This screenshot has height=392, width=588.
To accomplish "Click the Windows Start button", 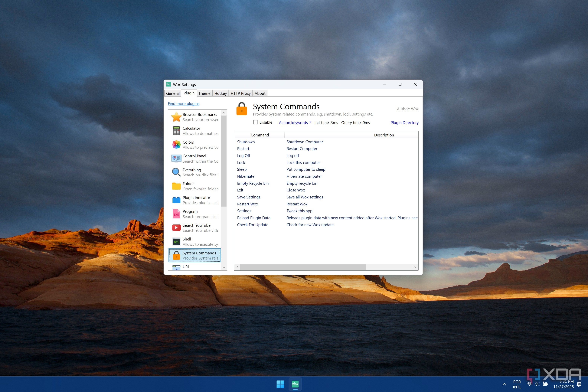I will [280, 384].
